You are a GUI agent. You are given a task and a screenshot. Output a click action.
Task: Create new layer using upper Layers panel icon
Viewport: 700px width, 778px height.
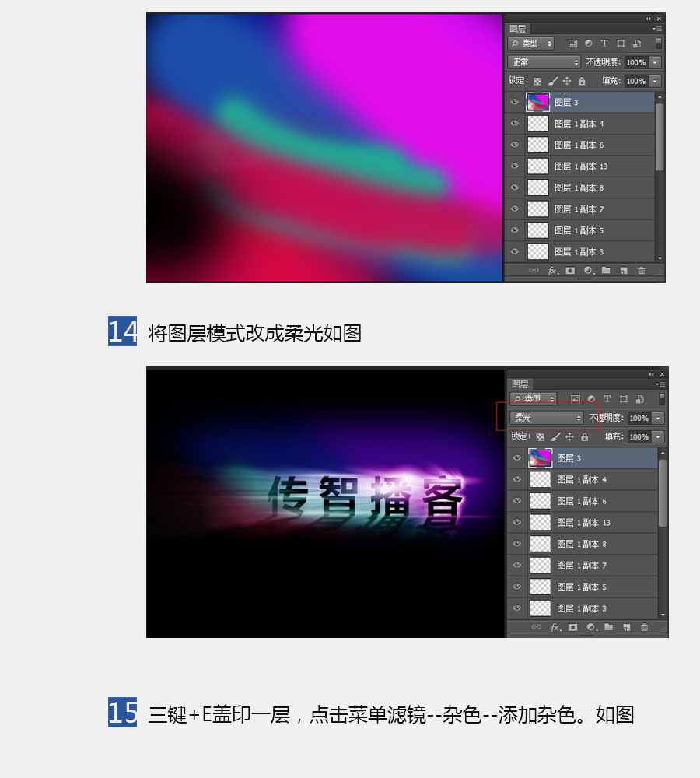pos(624,271)
